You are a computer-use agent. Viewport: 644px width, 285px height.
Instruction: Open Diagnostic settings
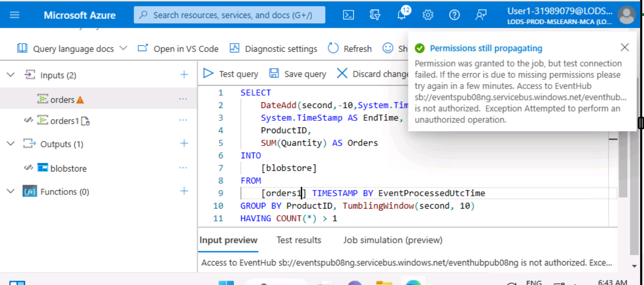click(x=273, y=49)
